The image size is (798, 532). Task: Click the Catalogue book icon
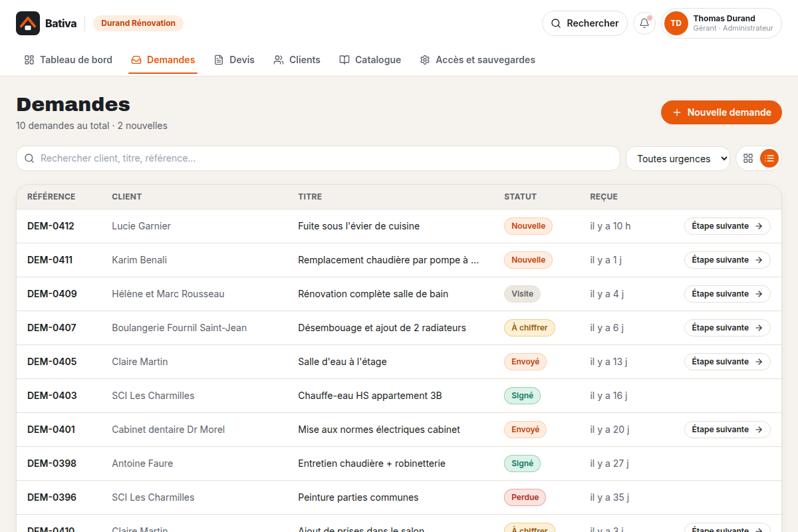click(x=344, y=60)
